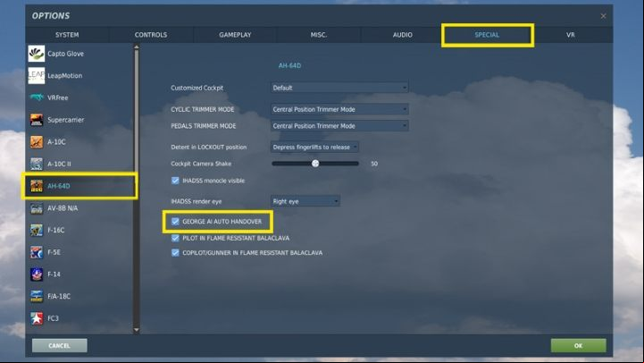Confirm options with the OK button
The image size is (644, 363).
point(578,345)
